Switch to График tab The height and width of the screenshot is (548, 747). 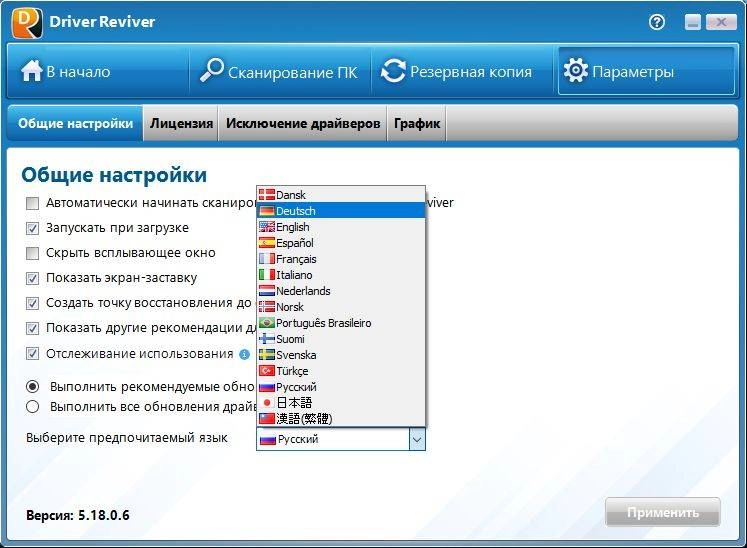click(x=417, y=123)
